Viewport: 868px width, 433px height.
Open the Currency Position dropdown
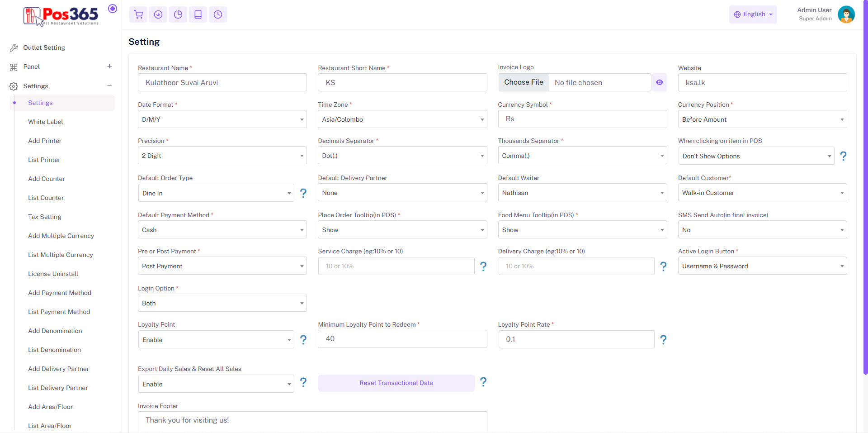pyautogui.click(x=762, y=119)
